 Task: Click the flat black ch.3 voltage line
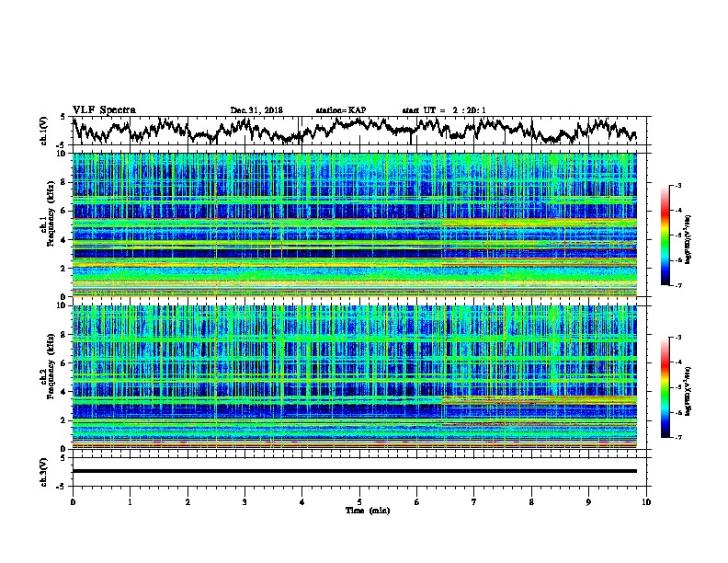[354, 471]
